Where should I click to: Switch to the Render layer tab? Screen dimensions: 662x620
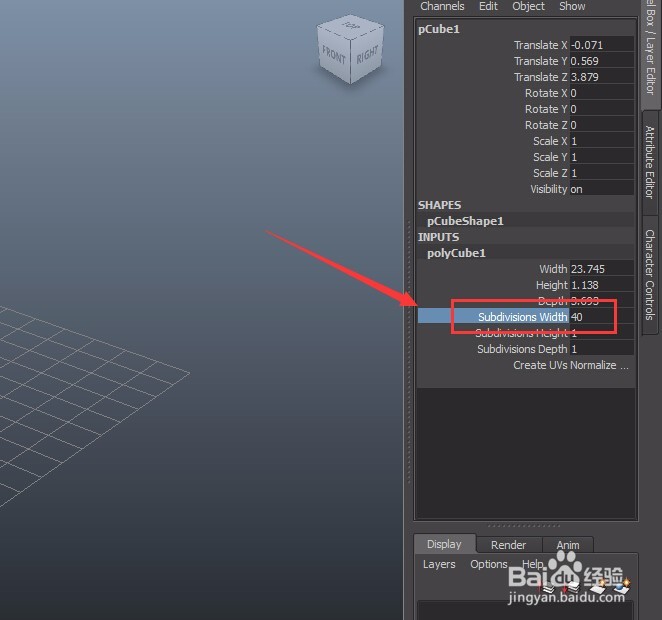(508, 545)
